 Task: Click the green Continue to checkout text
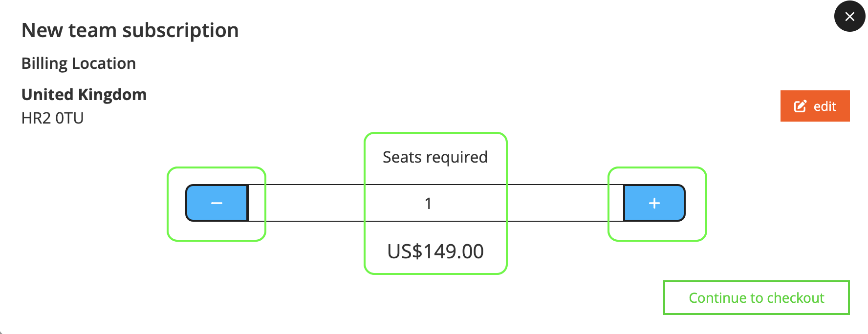click(x=756, y=298)
